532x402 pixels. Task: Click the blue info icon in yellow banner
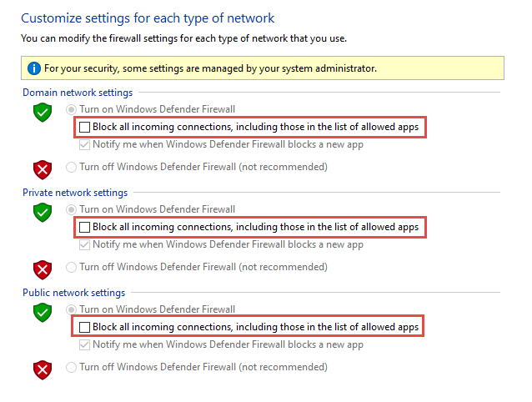[x=34, y=68]
